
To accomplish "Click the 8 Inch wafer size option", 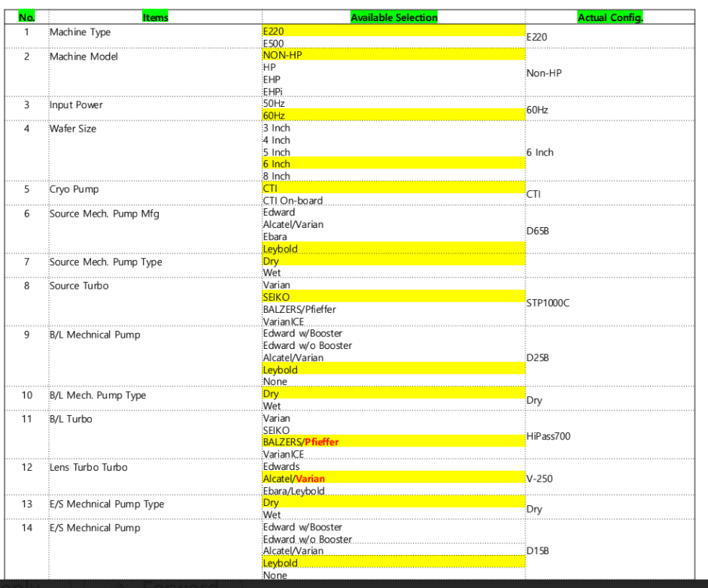I will point(275,176).
